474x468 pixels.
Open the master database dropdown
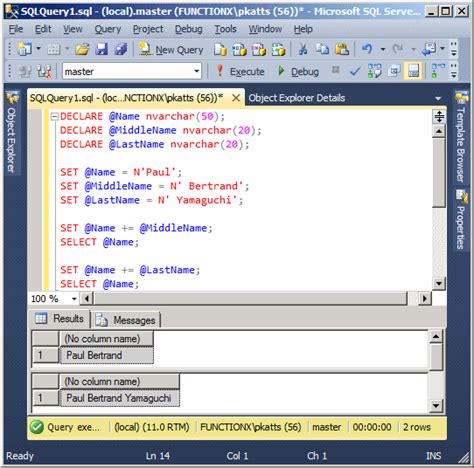(197, 71)
